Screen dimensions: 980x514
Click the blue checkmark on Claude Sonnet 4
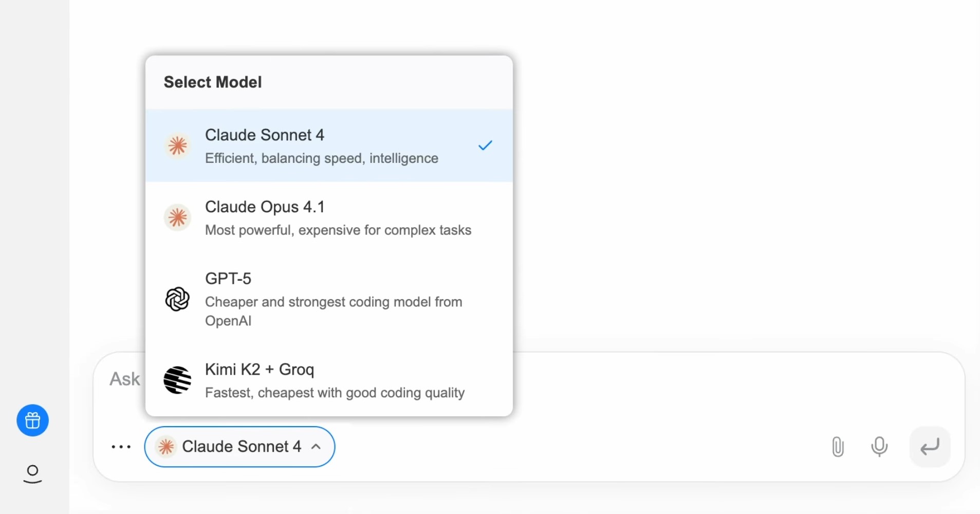pos(485,145)
